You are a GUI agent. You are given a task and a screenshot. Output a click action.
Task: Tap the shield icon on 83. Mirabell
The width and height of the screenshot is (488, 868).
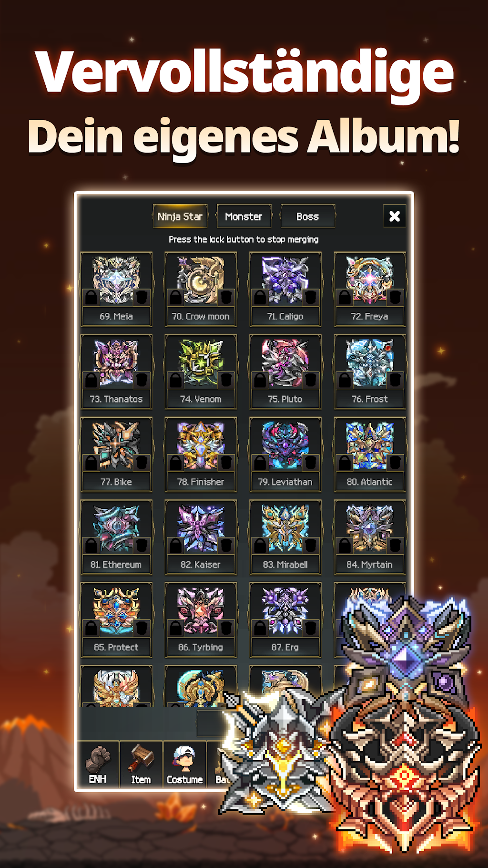click(311, 545)
